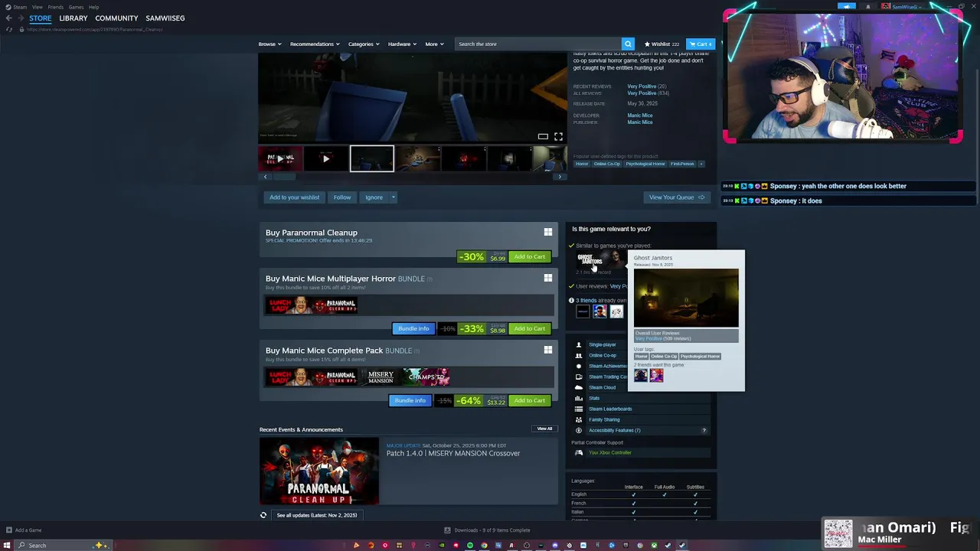Viewport: 980px width, 551px height.
Task: Open the Categories dropdown
Action: 364,44
